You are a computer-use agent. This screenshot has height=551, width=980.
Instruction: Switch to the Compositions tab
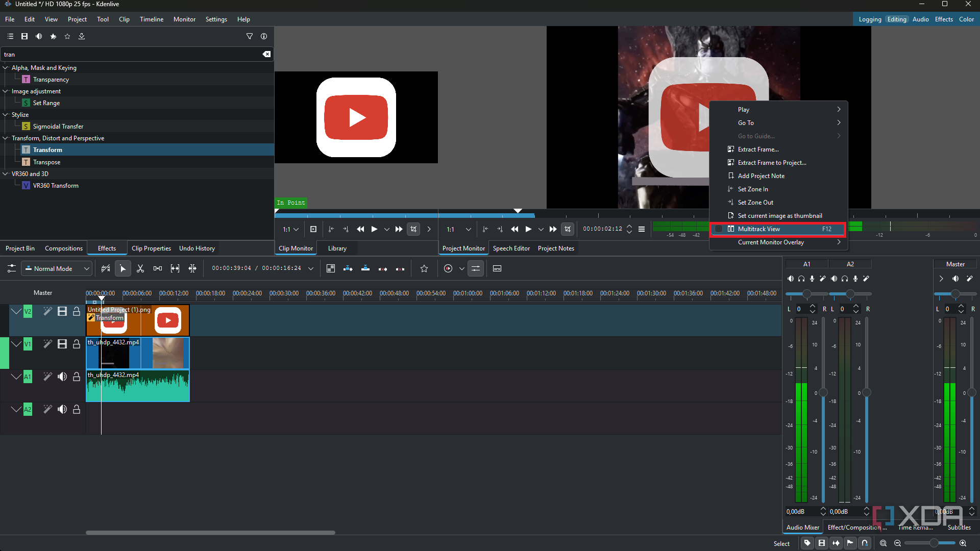click(x=63, y=248)
